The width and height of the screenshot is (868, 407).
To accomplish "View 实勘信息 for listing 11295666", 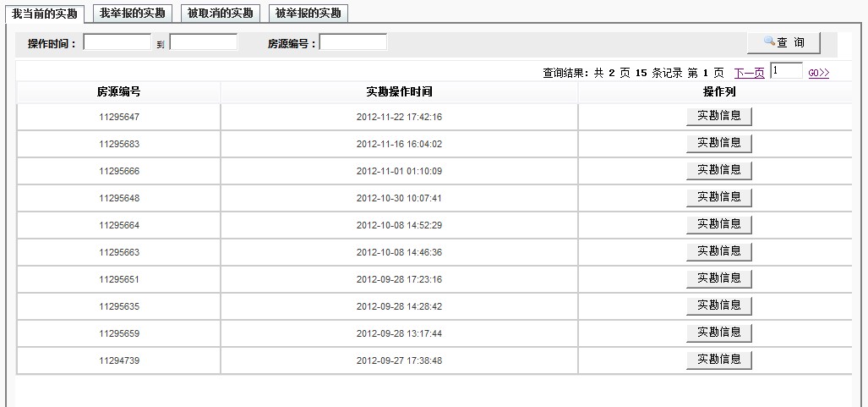I will (x=719, y=171).
